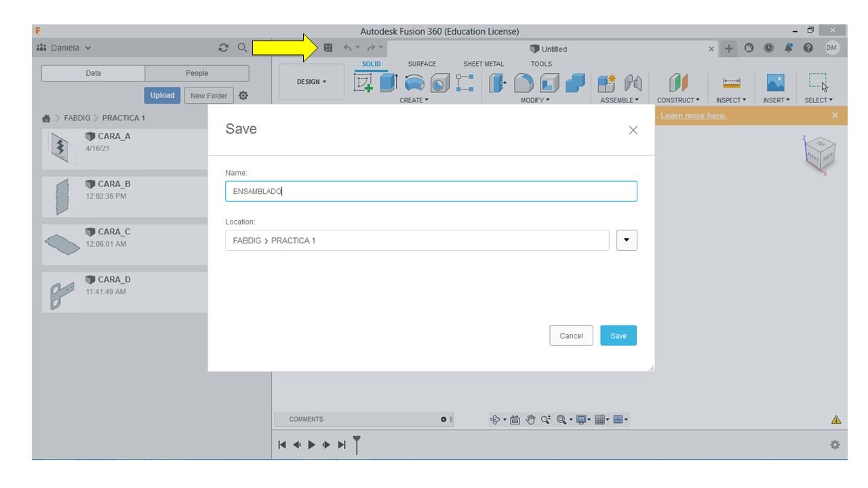
Task: Cancel the Save dialog
Action: 571,335
